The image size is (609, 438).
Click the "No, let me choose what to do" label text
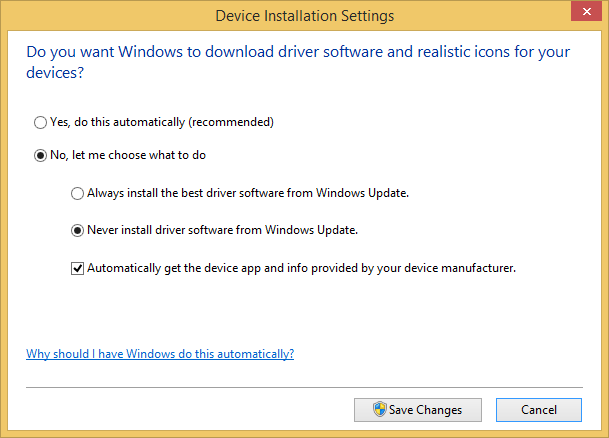tap(128, 155)
